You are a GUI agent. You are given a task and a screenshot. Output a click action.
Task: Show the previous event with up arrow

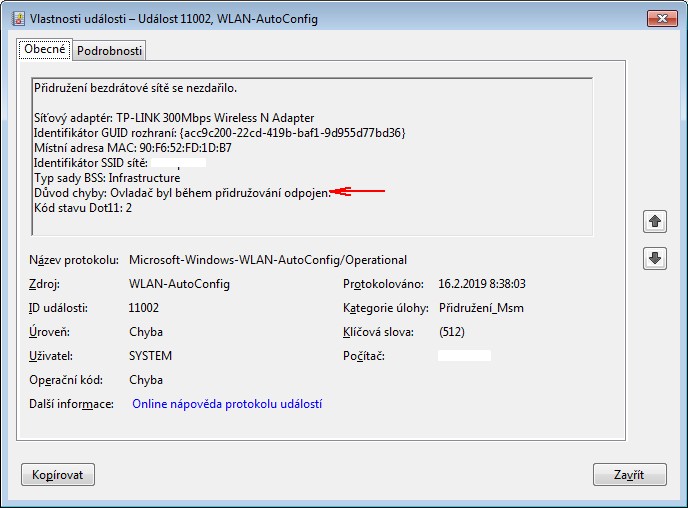click(655, 220)
